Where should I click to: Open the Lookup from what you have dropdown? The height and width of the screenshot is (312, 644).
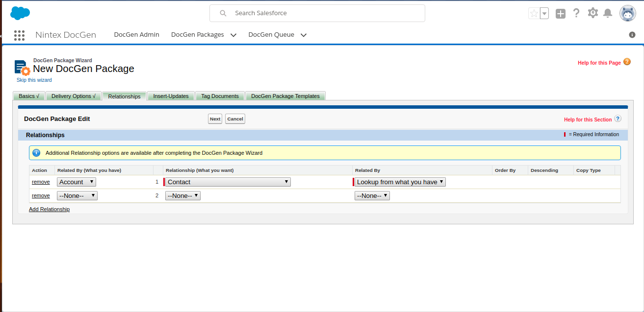click(400, 182)
